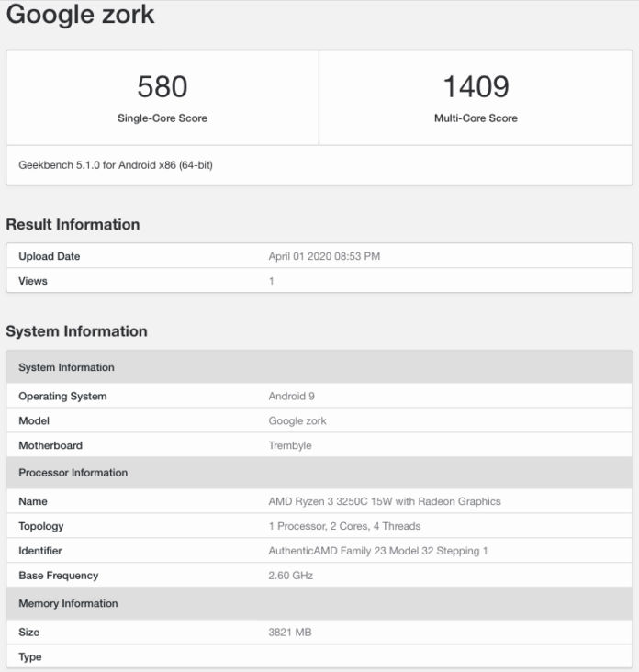Select upload date 'April 01 2020 08:53 PM'
This screenshot has height=672, width=639.
coord(324,256)
